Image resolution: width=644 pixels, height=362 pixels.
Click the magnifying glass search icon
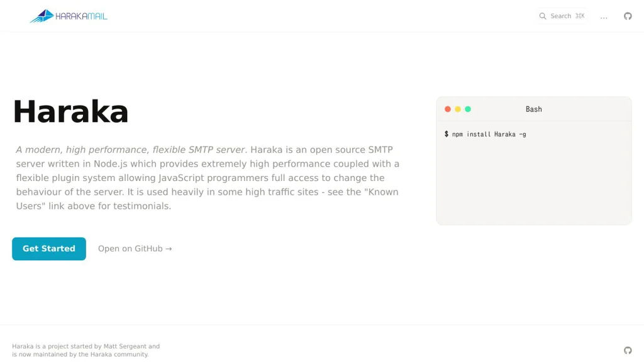[543, 16]
